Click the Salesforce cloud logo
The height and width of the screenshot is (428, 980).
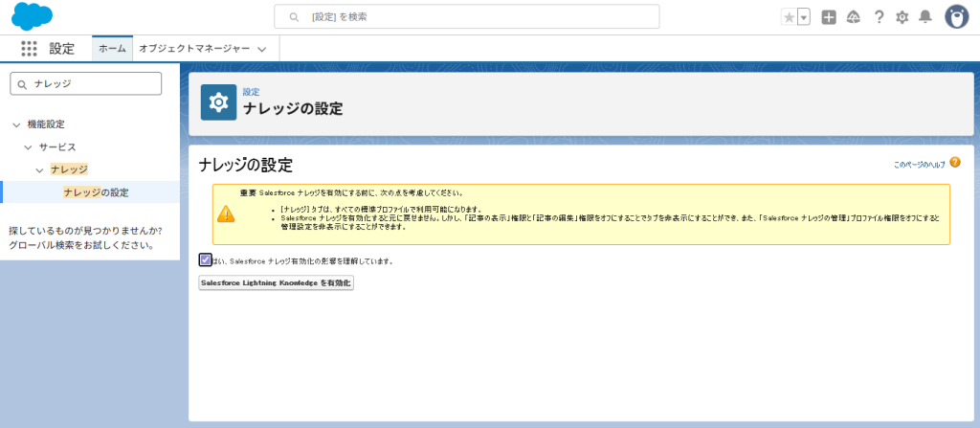click(x=33, y=16)
